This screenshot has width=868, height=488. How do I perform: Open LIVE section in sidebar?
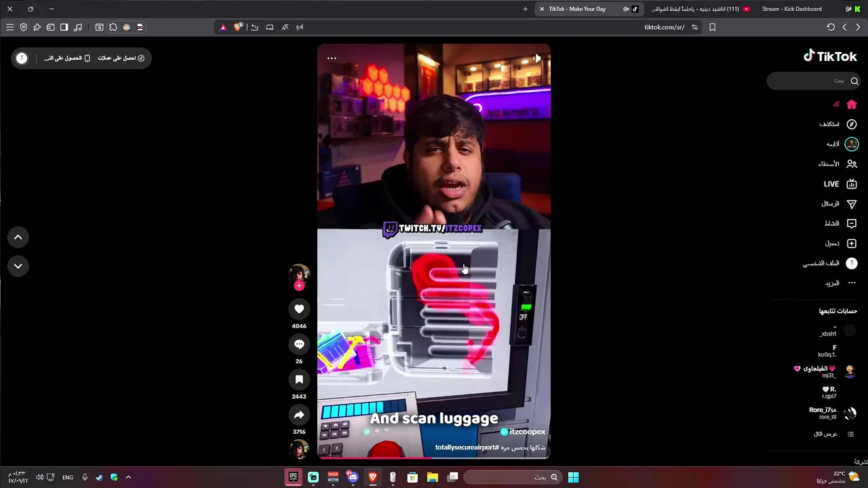pos(841,184)
